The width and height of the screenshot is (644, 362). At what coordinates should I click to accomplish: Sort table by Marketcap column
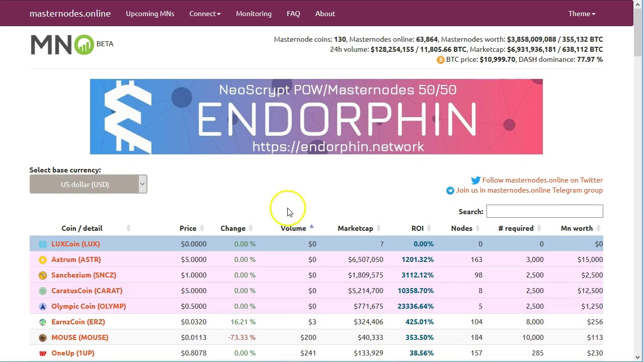(x=355, y=228)
